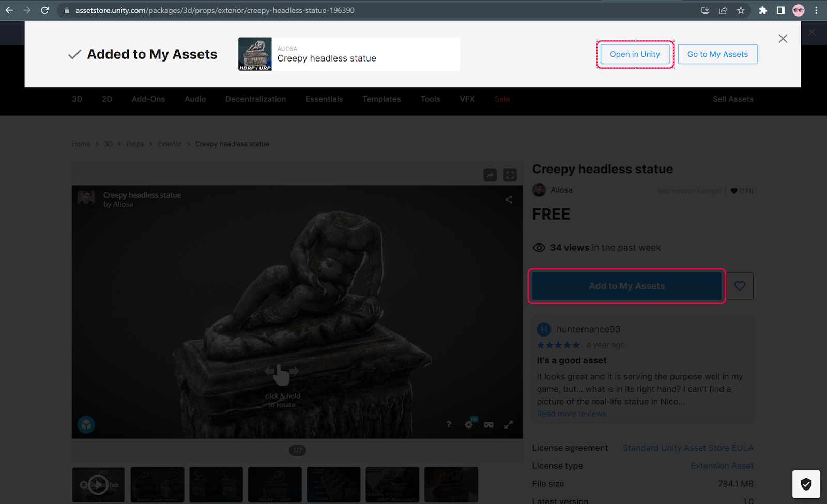The image size is (827, 504).
Task: Open the Chrome profile avatar
Action: coord(799,10)
